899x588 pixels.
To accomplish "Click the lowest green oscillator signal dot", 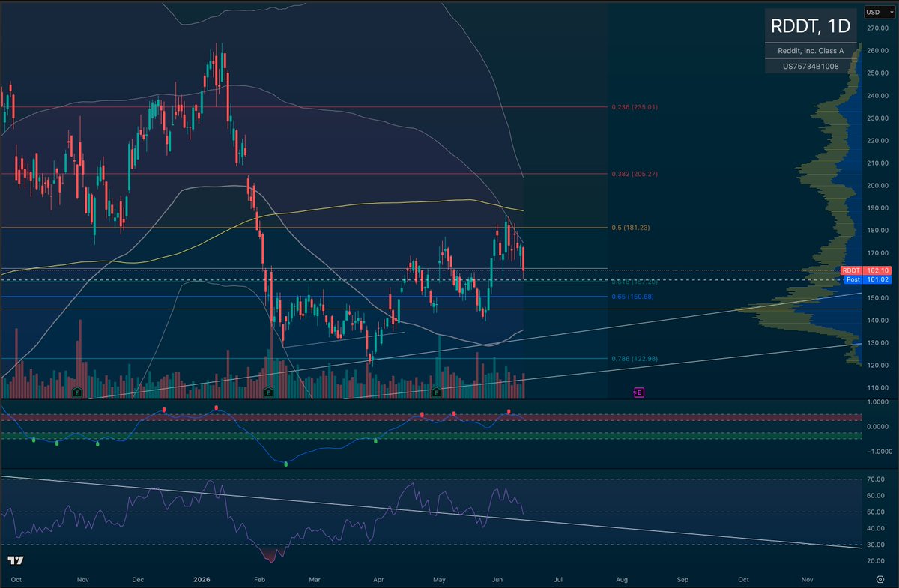I will pyautogui.click(x=286, y=464).
